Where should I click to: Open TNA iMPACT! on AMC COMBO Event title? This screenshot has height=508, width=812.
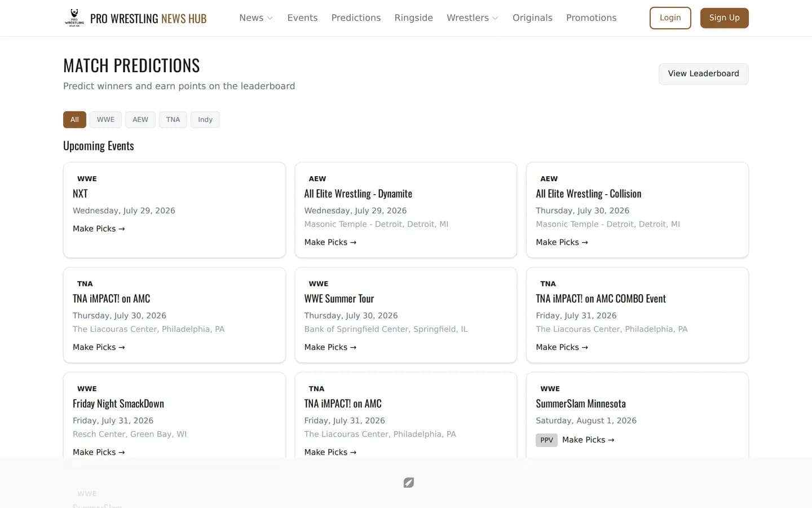pyautogui.click(x=601, y=299)
